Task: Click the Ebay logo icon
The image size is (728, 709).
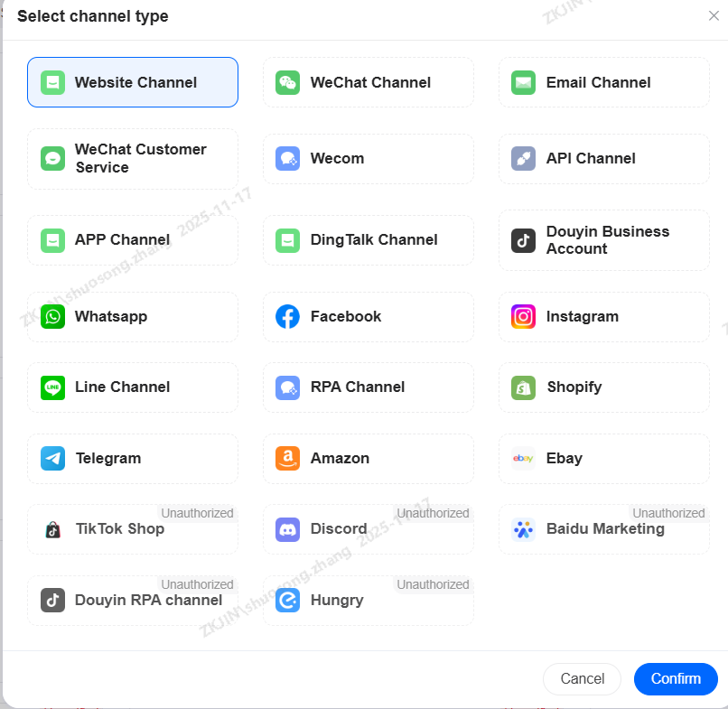Action: 523,458
